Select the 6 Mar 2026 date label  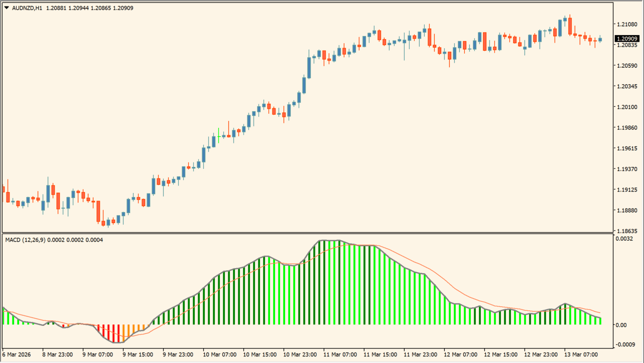pyautogui.click(x=17, y=354)
